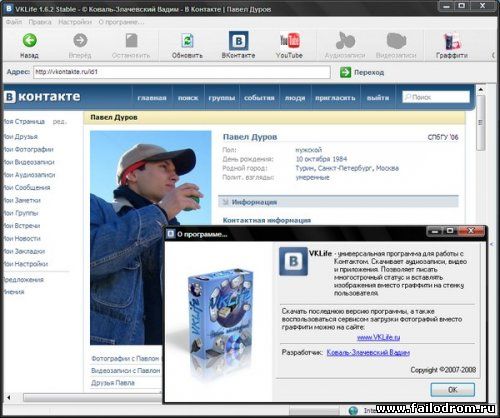Click Pavel Durov's profile photo
The width and height of the screenshot is (500, 418).
click(x=151, y=238)
